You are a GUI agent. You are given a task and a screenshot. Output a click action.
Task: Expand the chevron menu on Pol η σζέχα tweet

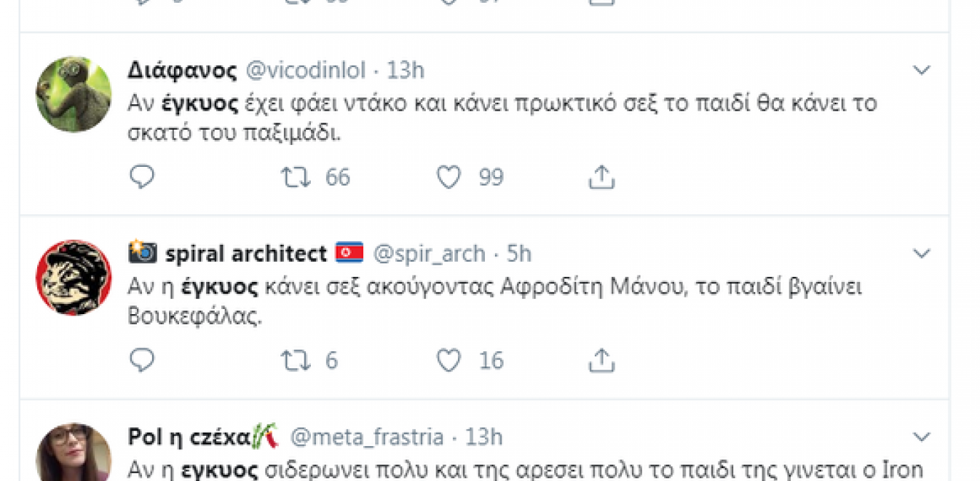point(922,437)
